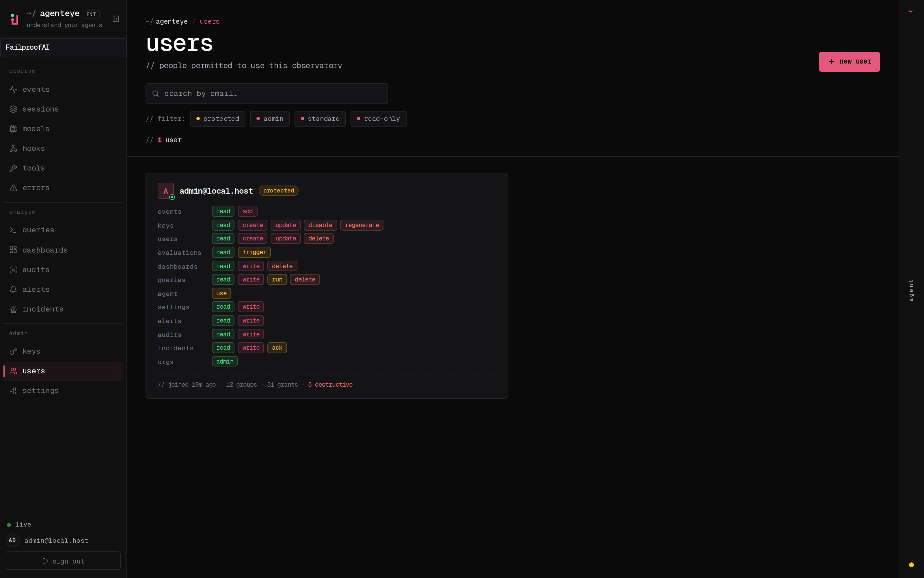Open the FailproofAI organization selector
This screenshot has height=578, width=924.
click(63, 47)
